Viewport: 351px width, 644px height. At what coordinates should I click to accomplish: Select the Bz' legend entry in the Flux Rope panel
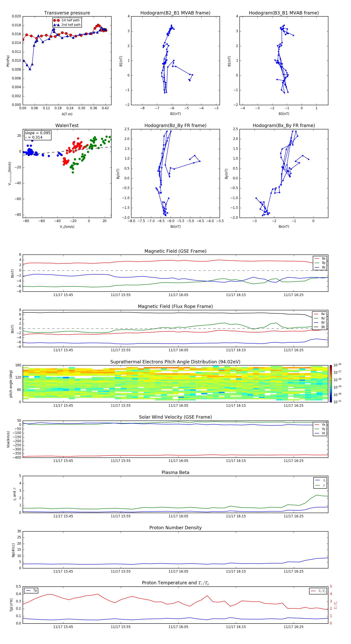pos(320,323)
